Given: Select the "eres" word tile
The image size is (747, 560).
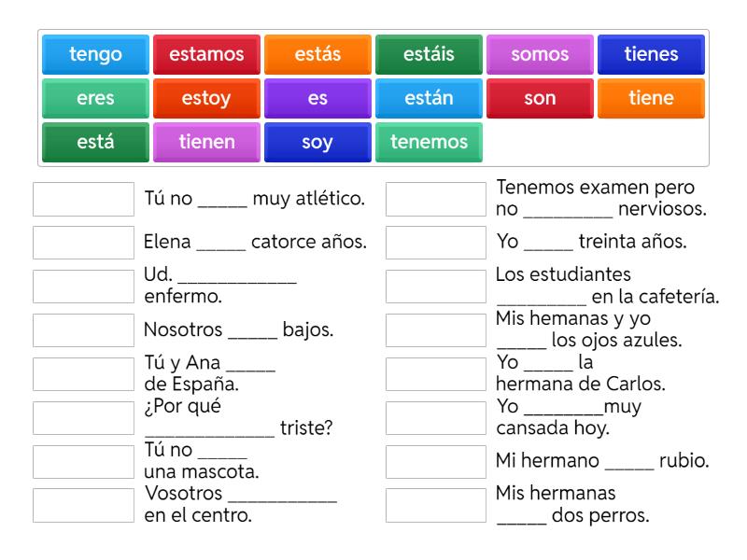Looking at the screenshot, I should [x=93, y=98].
